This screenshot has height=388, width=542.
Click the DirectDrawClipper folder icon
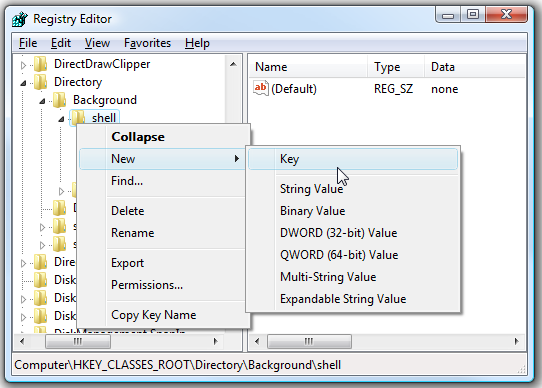40,64
